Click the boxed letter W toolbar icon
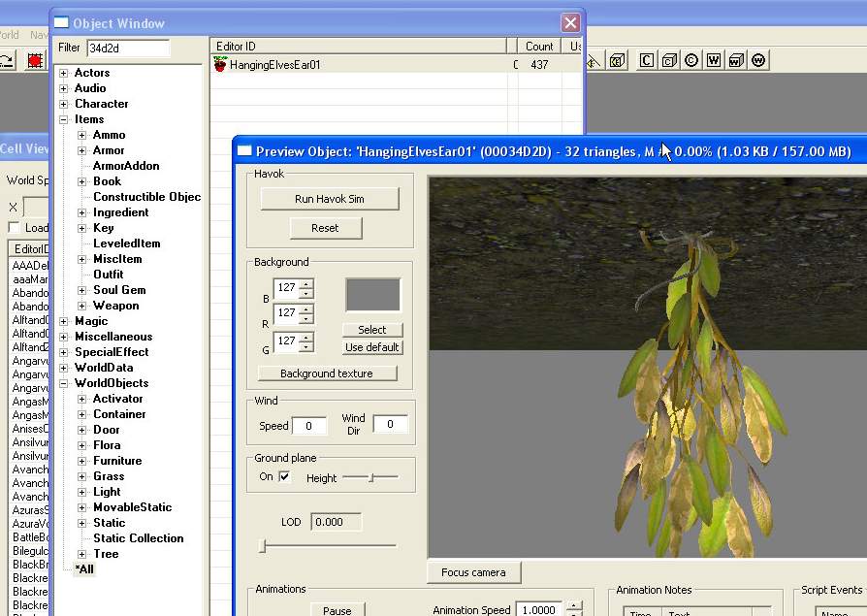The height and width of the screenshot is (616, 867). [714, 60]
